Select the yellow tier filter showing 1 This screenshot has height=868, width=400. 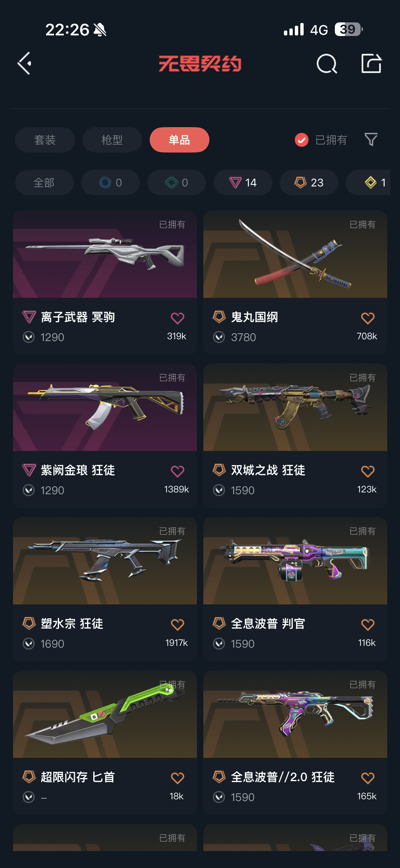368,182
